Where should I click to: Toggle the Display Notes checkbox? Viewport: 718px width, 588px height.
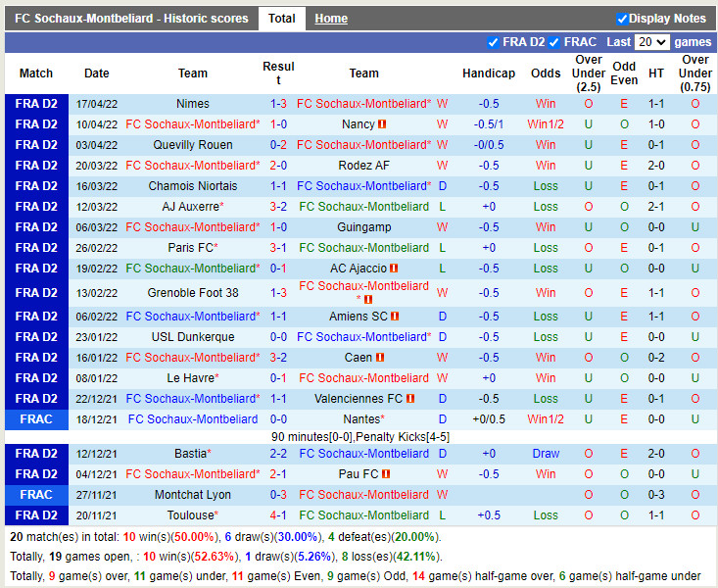622,19
